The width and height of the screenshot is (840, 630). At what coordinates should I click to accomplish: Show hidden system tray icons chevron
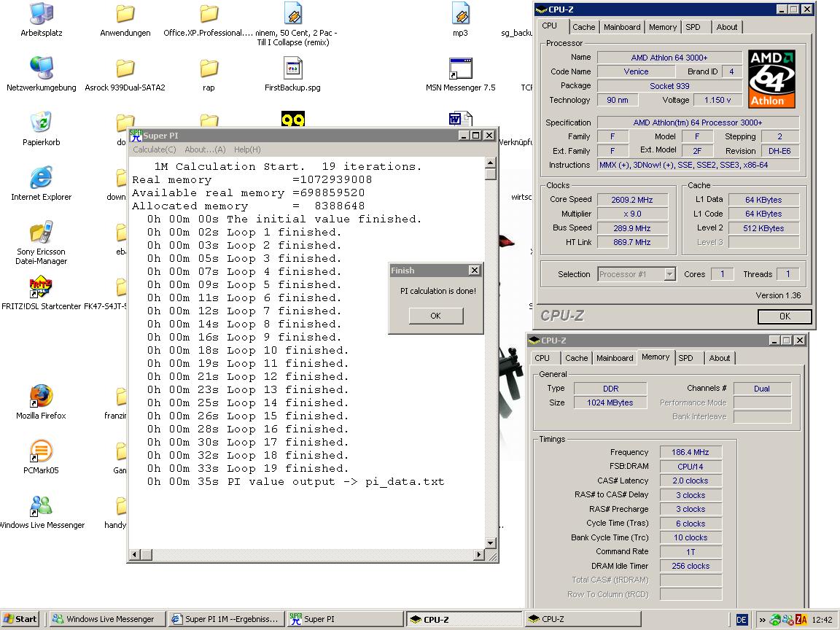[762, 620]
